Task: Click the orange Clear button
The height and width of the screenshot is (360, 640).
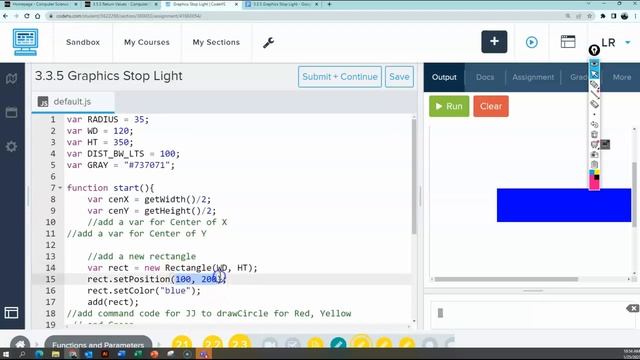Action: (x=491, y=106)
